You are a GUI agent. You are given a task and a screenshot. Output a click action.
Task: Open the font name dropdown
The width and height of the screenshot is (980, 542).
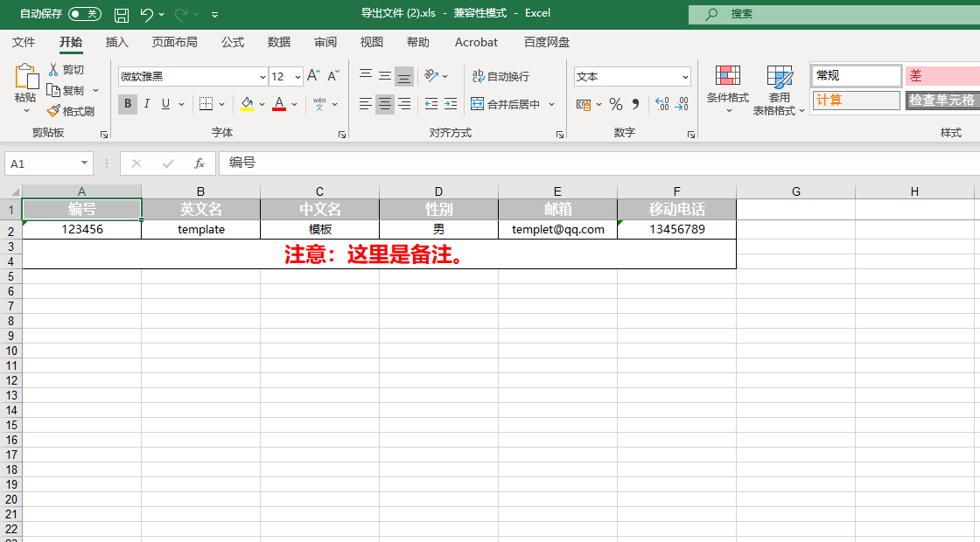point(262,77)
